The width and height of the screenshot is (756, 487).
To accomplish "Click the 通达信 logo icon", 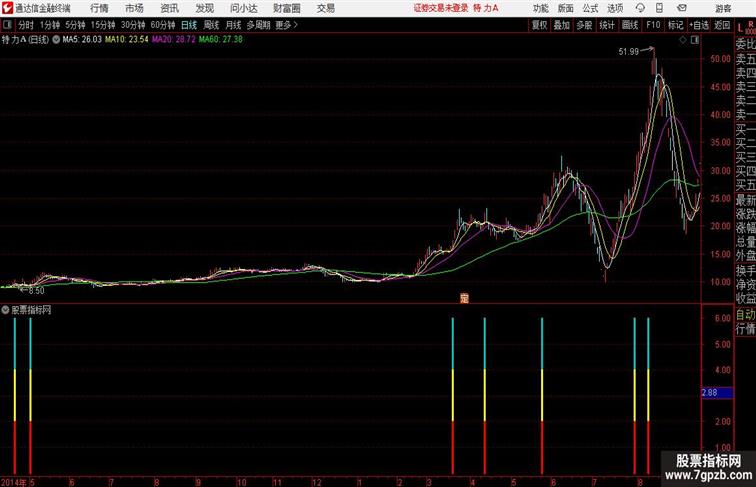I will point(7,8).
